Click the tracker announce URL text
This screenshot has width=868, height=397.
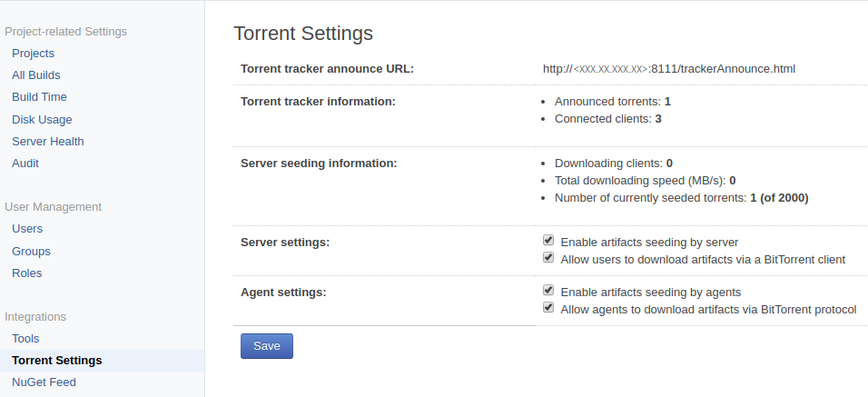(669, 69)
